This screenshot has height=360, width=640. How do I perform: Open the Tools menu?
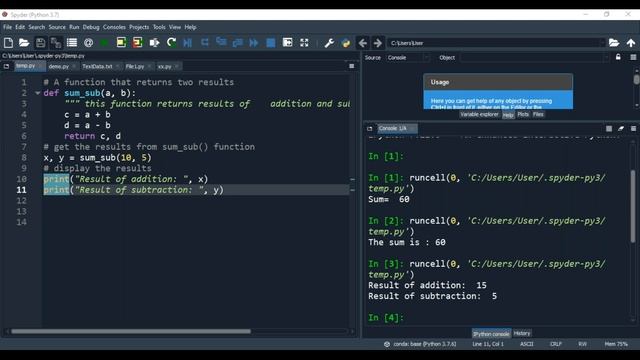click(159, 27)
